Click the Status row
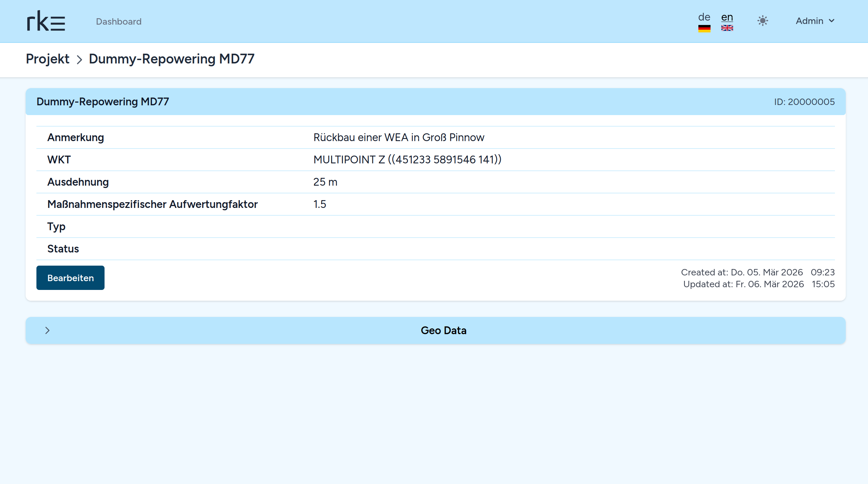Screen dimensions: 868x484 63,249
